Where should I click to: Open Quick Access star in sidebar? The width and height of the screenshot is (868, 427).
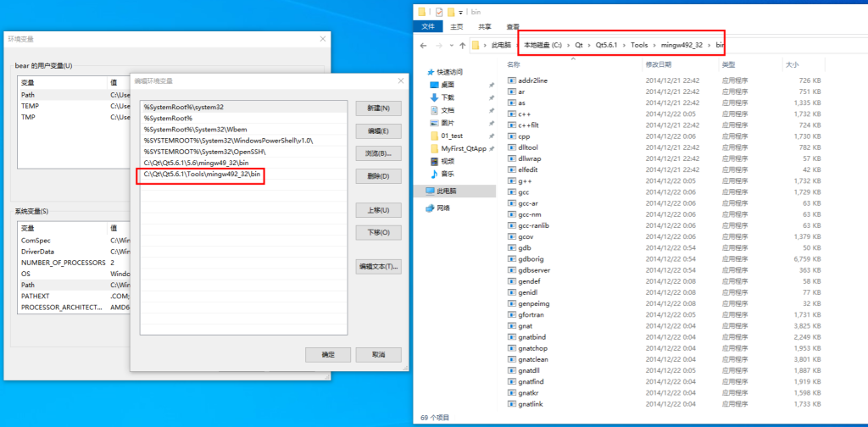(431, 72)
